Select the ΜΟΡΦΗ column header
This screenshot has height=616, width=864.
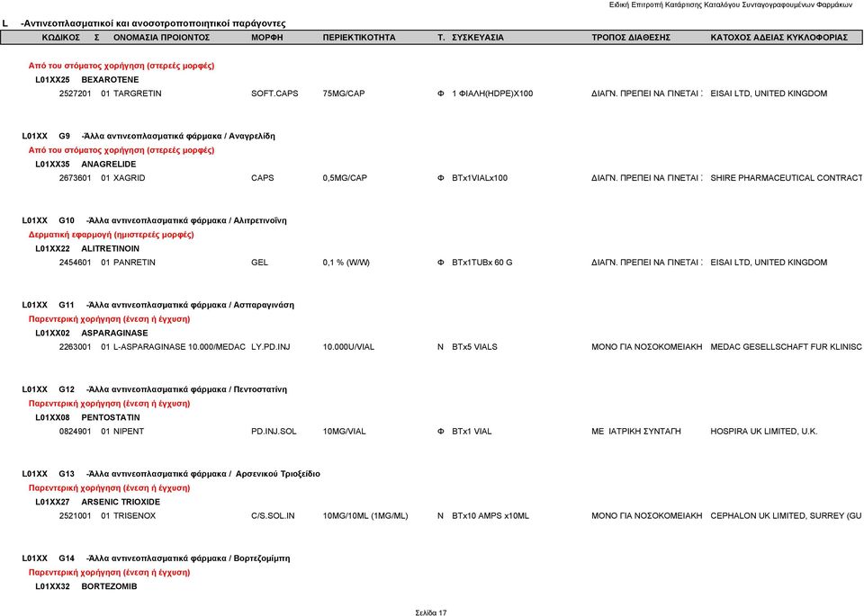tap(266, 38)
